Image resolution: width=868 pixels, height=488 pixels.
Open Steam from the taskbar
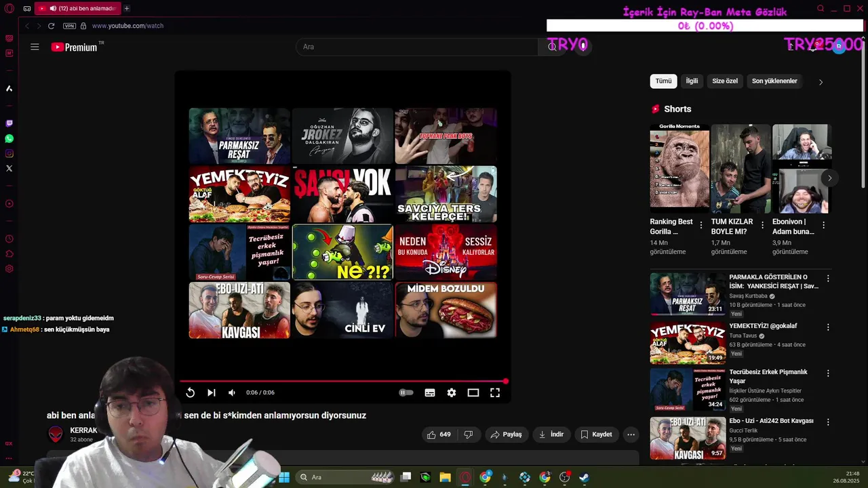coord(584,477)
